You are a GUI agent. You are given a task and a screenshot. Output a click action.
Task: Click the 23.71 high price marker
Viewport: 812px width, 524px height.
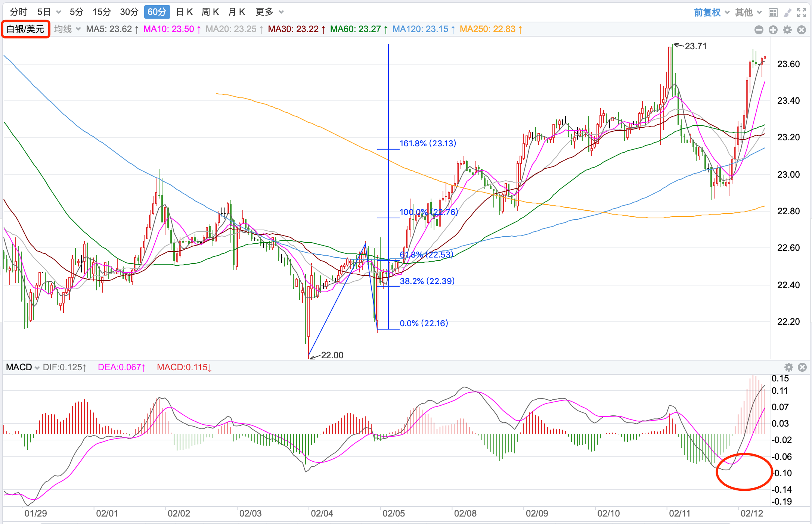[x=695, y=46]
